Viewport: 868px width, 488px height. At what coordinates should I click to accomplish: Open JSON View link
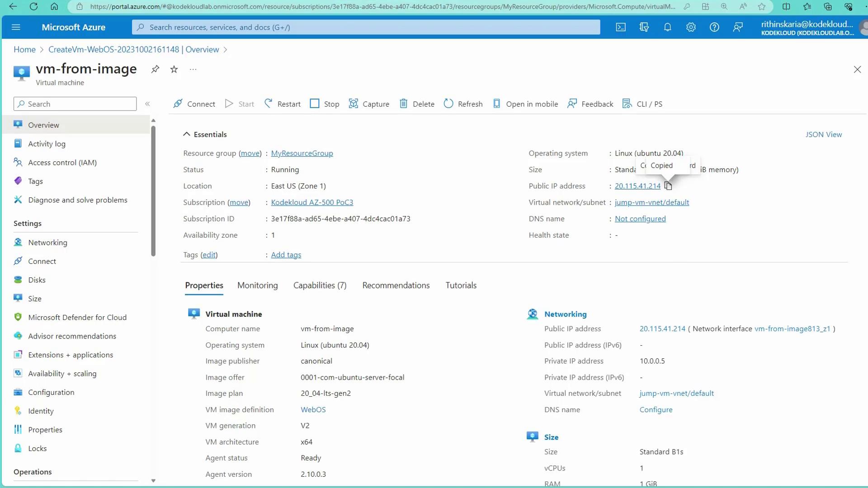pos(823,134)
